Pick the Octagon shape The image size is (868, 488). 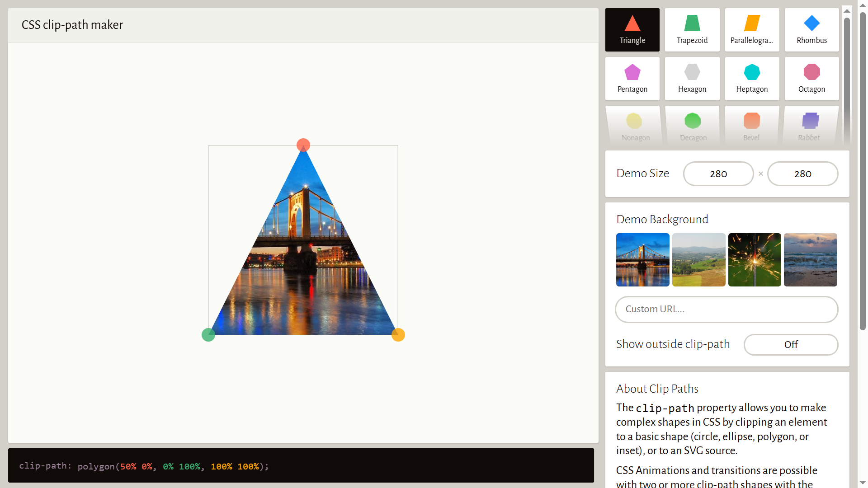click(x=811, y=79)
